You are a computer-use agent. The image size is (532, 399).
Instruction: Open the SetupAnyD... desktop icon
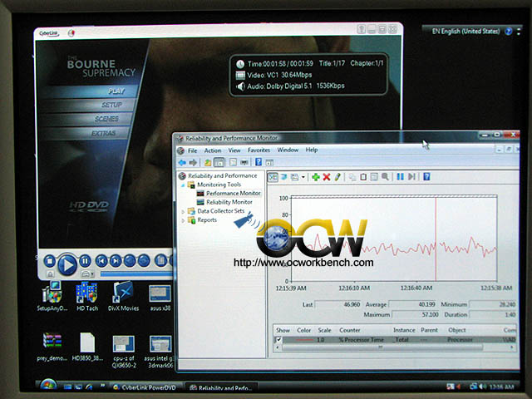pyautogui.click(x=52, y=296)
